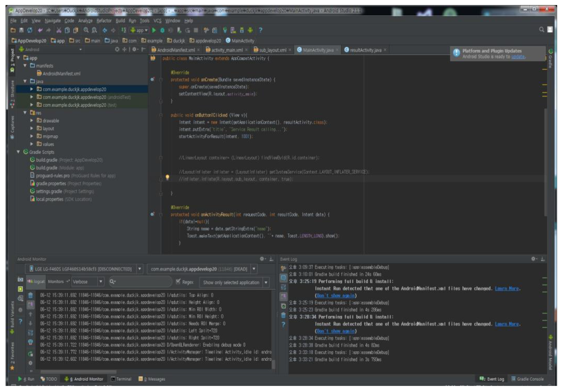This screenshot has width=562, height=392.
Task: Click the lightbulb intention icon in editor
Action: click(x=167, y=177)
